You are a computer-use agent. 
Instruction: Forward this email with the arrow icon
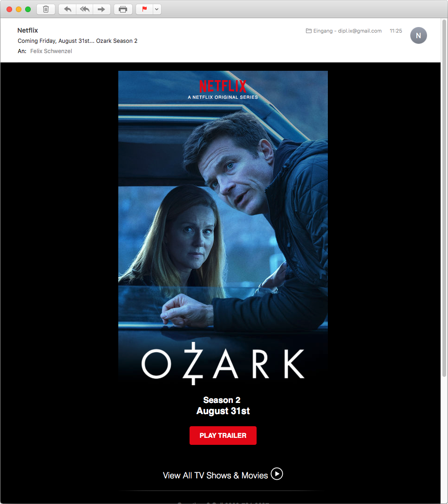[102, 9]
